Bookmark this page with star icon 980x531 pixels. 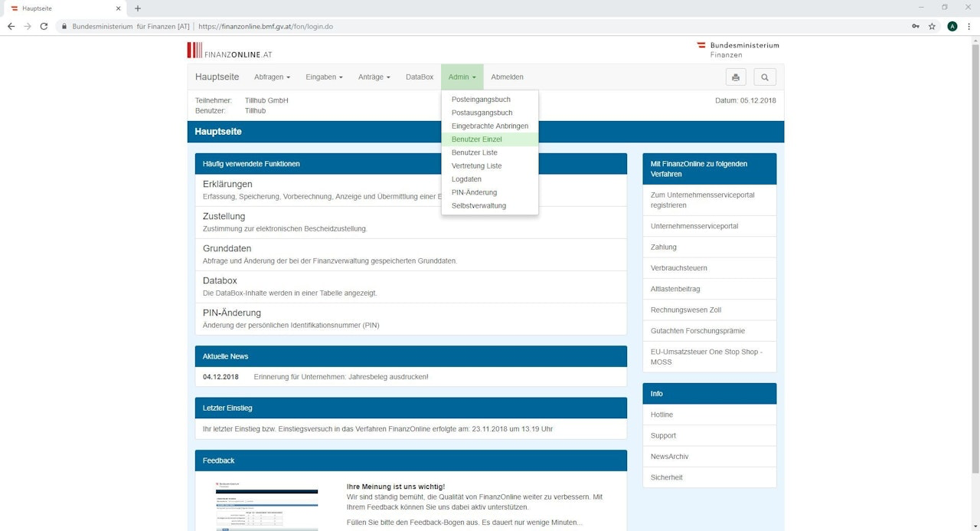932,26
